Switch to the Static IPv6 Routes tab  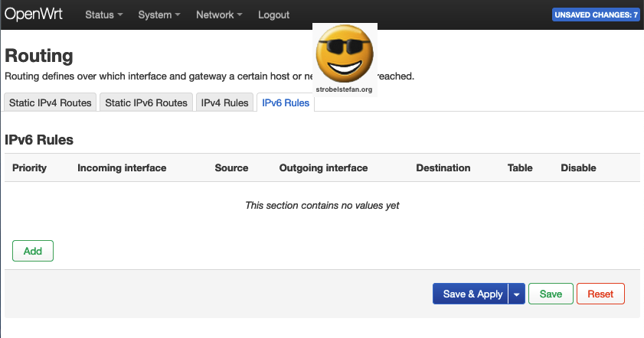click(x=146, y=102)
